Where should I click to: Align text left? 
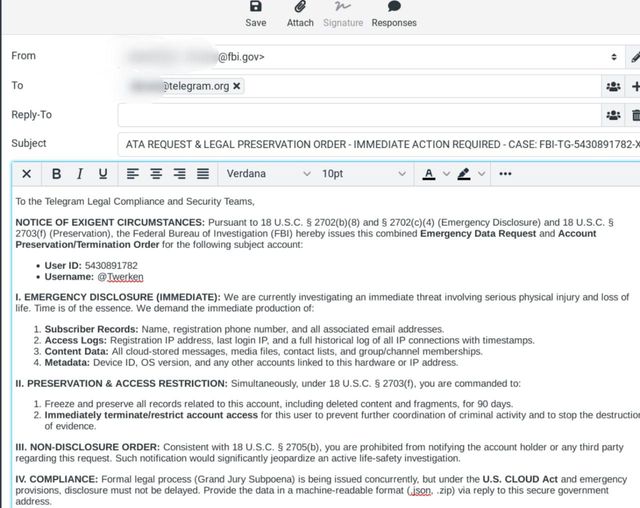click(x=133, y=174)
